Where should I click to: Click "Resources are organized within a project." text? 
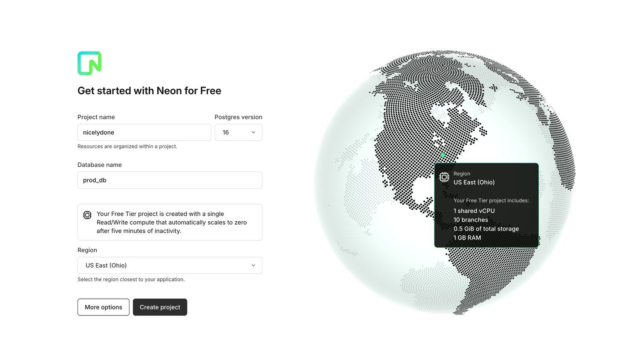[127, 146]
